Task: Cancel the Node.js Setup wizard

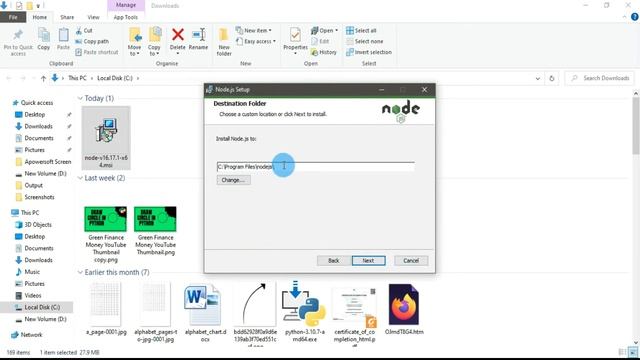Action: pyautogui.click(x=411, y=261)
